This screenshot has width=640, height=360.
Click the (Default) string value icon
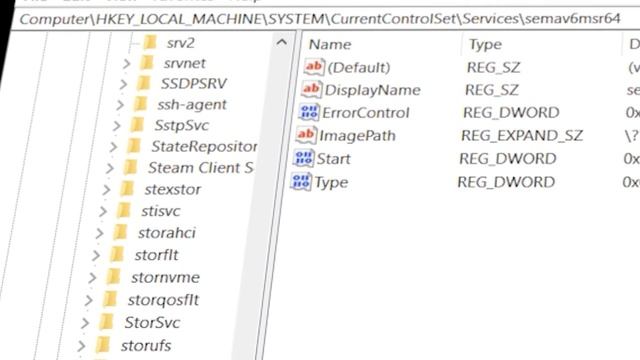(314, 67)
